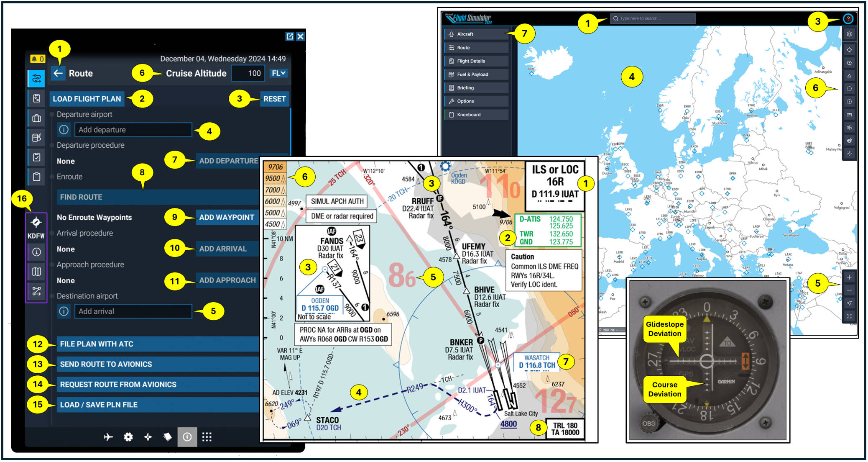Select the settings gear icon at panel bottom
The image size is (868, 462).
pos(128,437)
